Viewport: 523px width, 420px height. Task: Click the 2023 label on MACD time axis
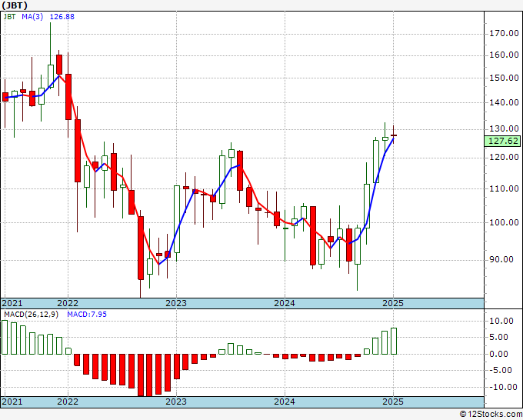(176, 402)
